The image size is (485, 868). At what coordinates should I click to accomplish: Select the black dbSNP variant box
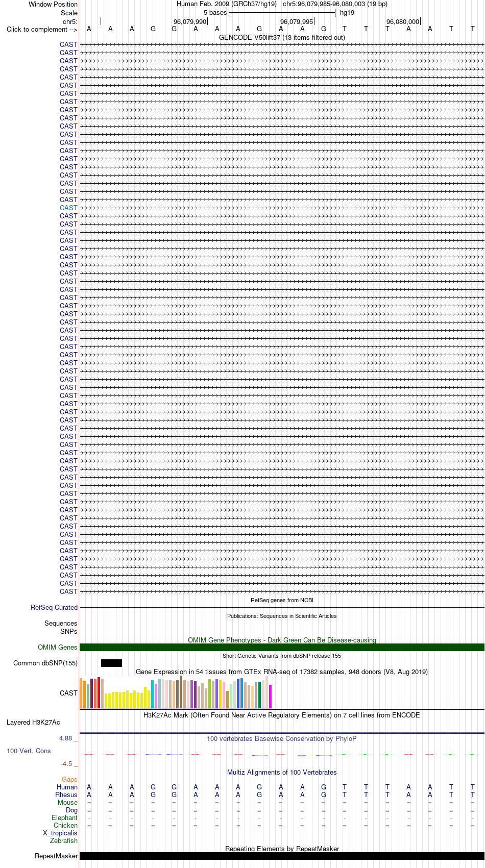[x=111, y=663]
